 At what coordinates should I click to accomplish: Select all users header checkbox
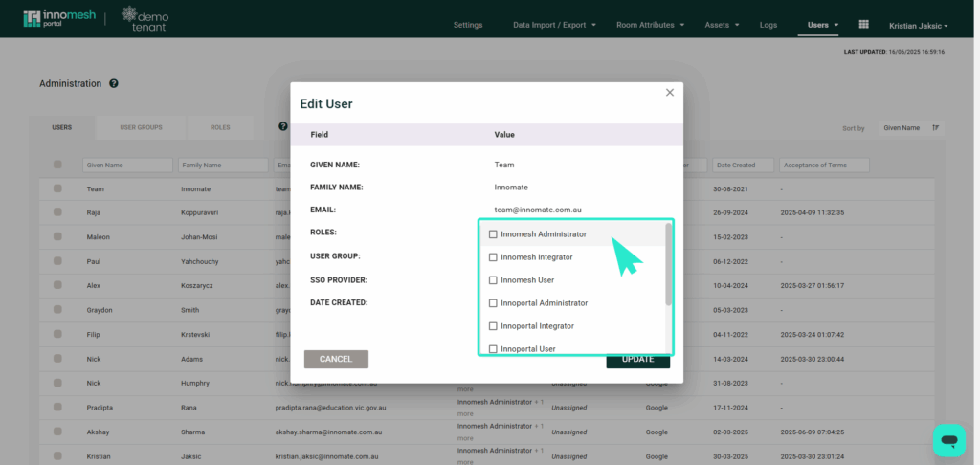57,165
